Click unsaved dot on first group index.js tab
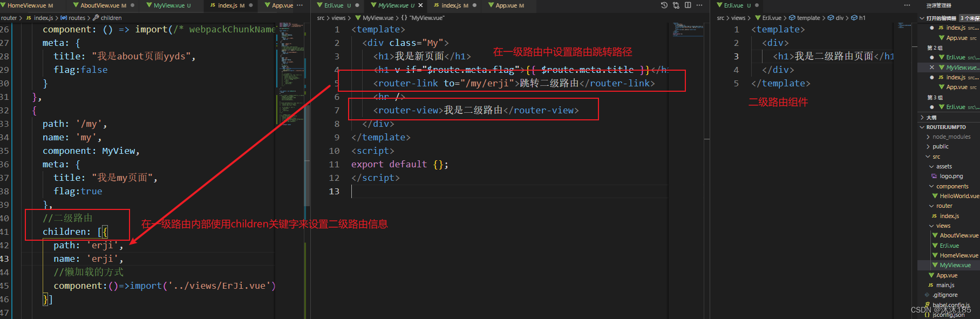 coord(250,5)
